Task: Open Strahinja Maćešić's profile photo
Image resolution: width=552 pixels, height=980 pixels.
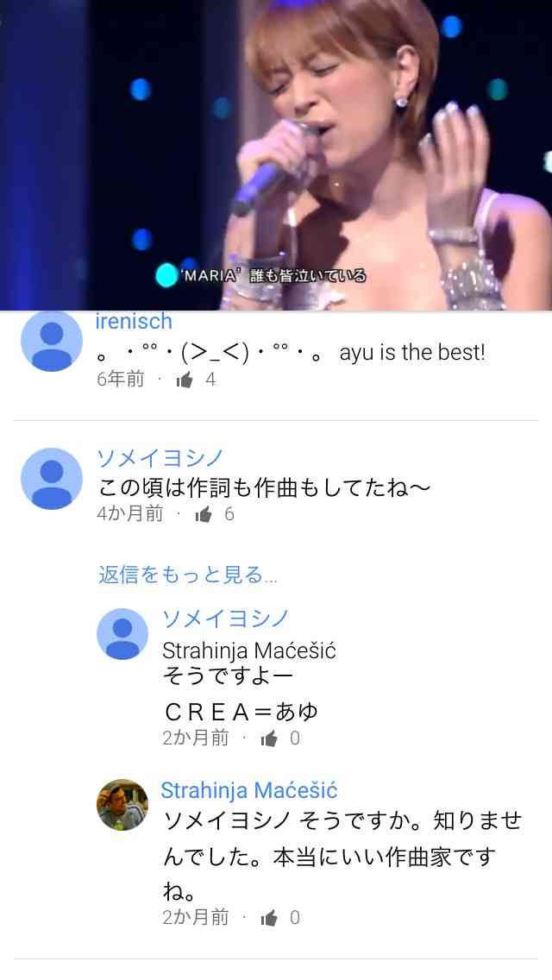Action: 122,804
